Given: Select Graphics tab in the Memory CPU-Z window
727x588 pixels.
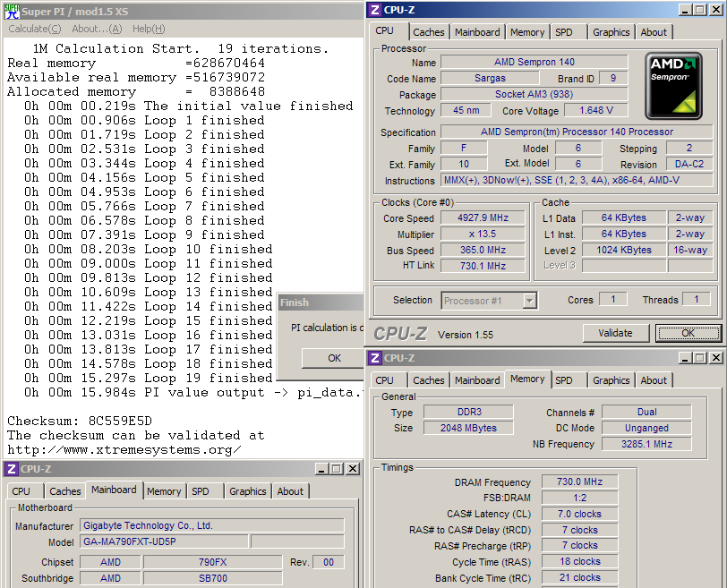Looking at the screenshot, I should click(612, 380).
